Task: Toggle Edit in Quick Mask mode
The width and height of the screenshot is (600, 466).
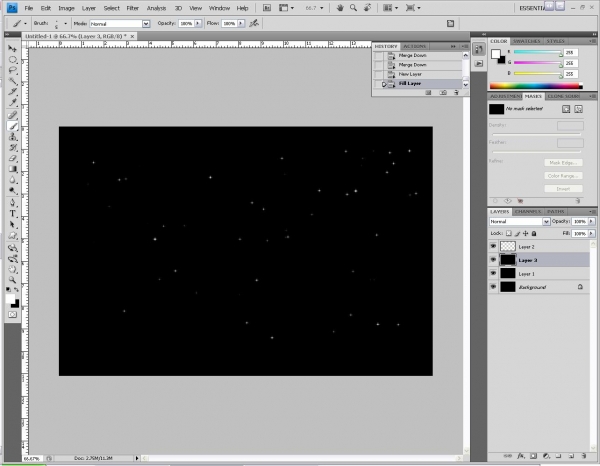Action: point(12,314)
